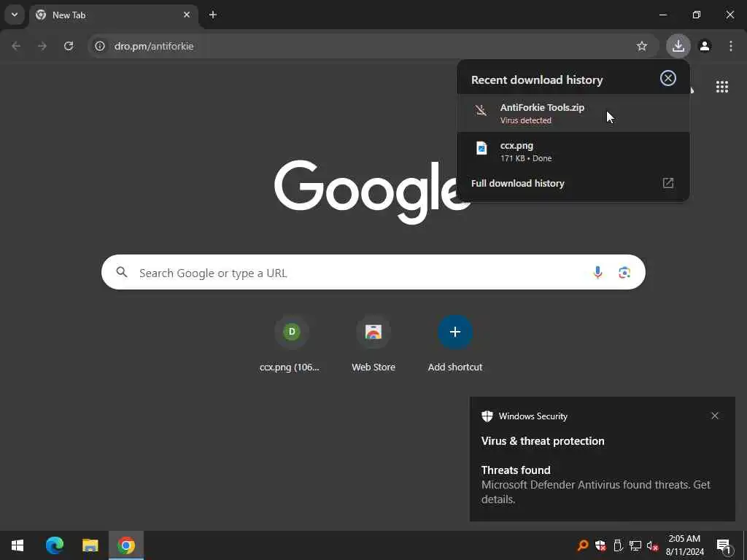The image size is (747, 560).
Task: Launch Microsoft Edge from taskbar
Action: (x=55, y=545)
